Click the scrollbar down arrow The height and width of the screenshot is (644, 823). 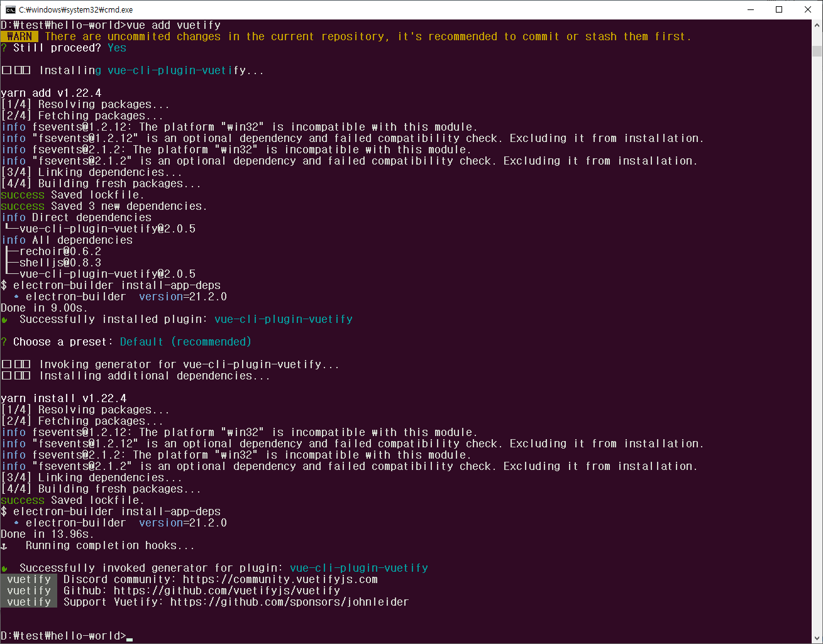point(817,638)
